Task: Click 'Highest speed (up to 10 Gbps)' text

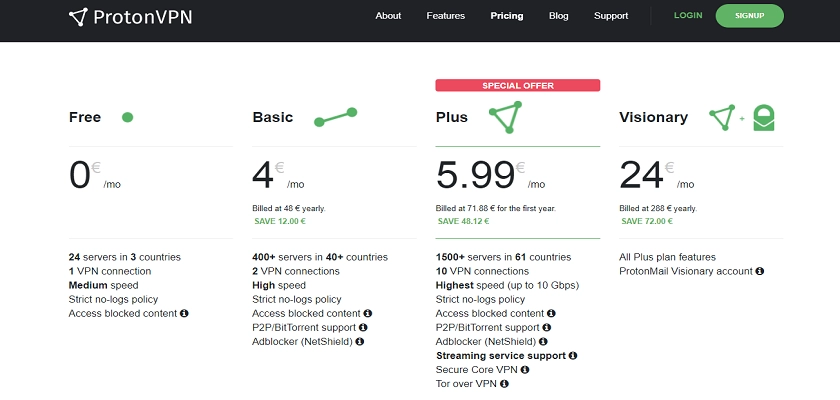Action: click(507, 285)
